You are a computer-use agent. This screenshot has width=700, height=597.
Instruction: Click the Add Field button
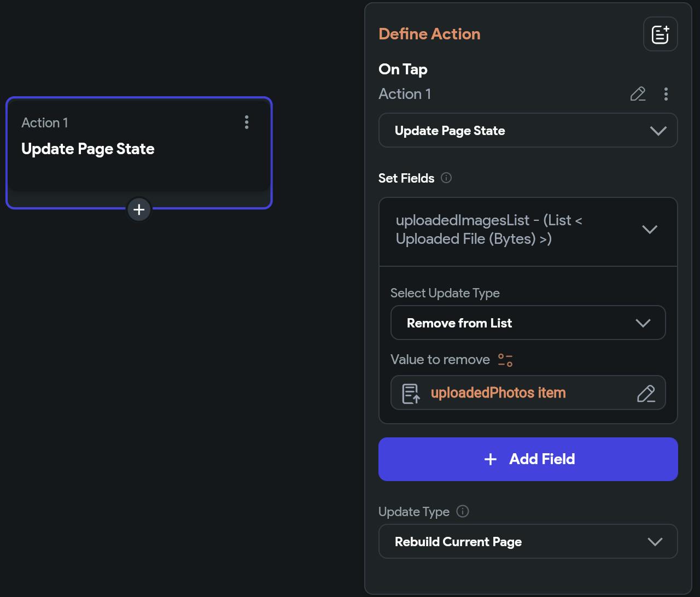pos(528,459)
